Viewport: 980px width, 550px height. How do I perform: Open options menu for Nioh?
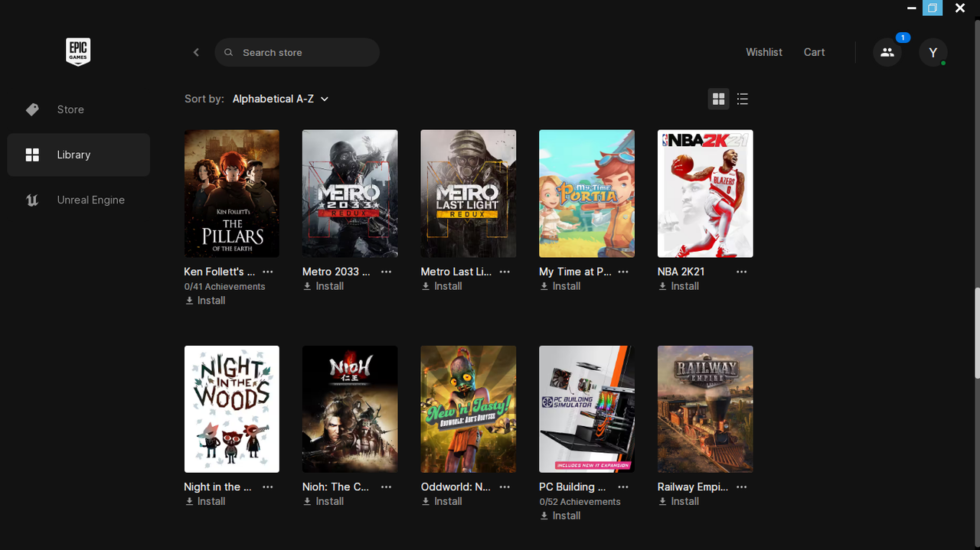(x=387, y=487)
